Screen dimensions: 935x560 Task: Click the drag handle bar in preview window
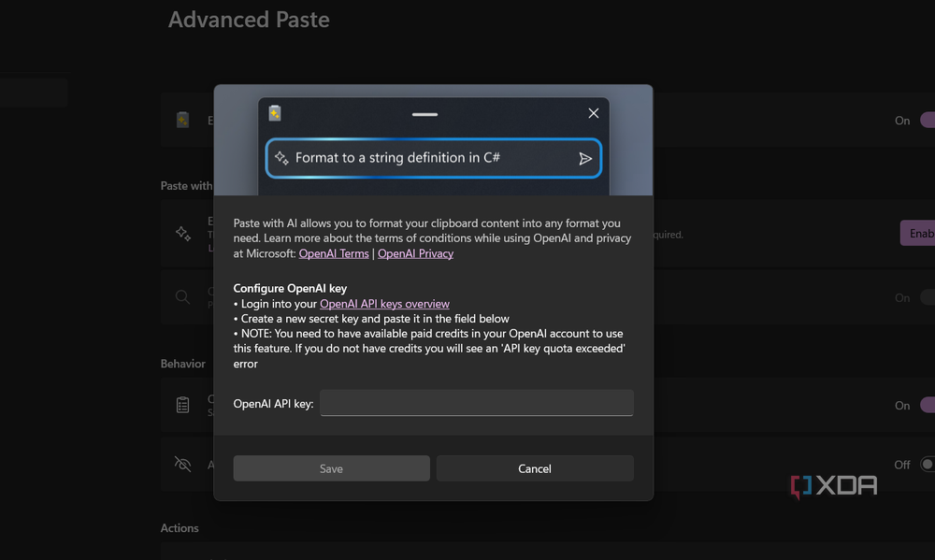(x=424, y=114)
